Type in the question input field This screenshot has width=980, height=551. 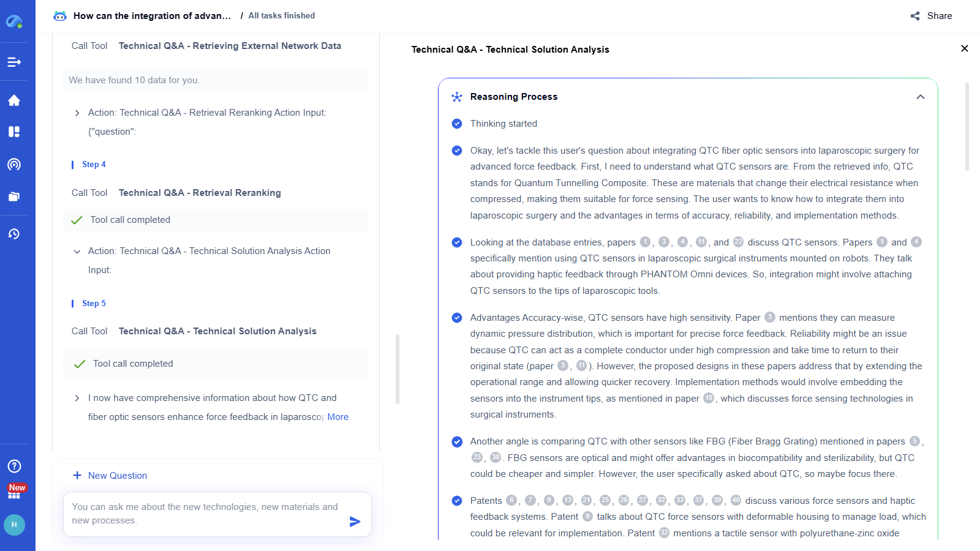click(x=208, y=514)
